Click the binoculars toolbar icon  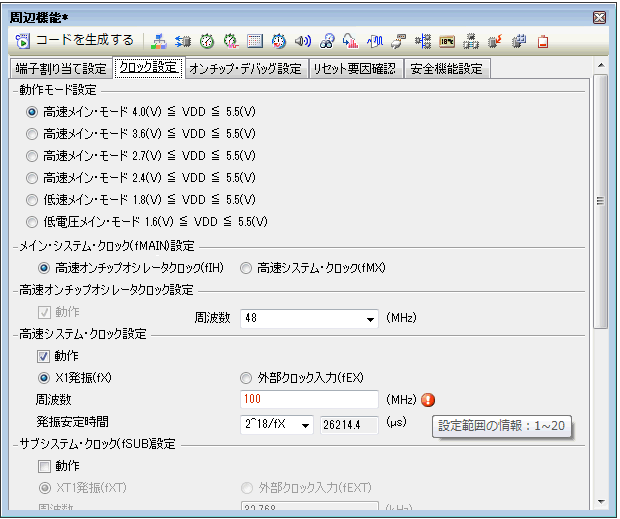pyautogui.click(x=327, y=42)
